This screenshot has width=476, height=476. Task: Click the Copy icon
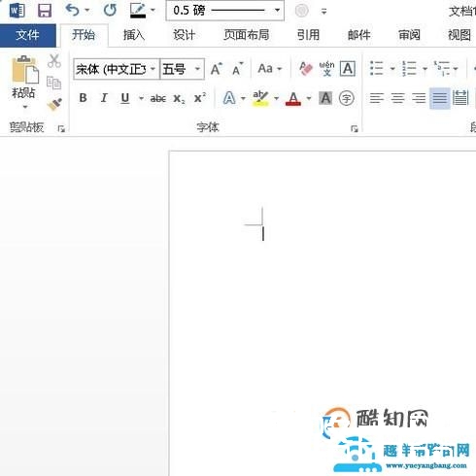coord(53,83)
